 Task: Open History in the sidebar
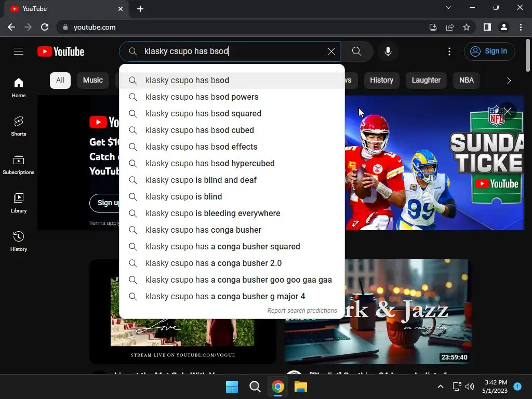[x=19, y=241]
